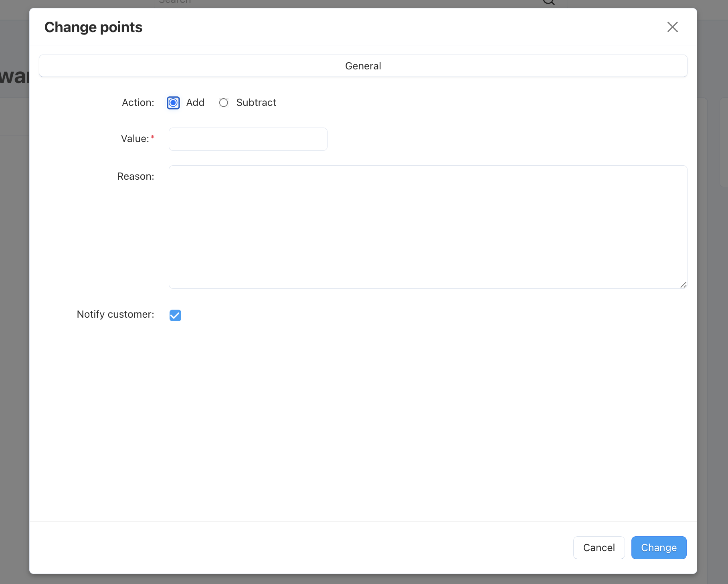Viewport: 728px width, 584px height.
Task: Uncheck the Notify customer checkbox
Action: (175, 315)
